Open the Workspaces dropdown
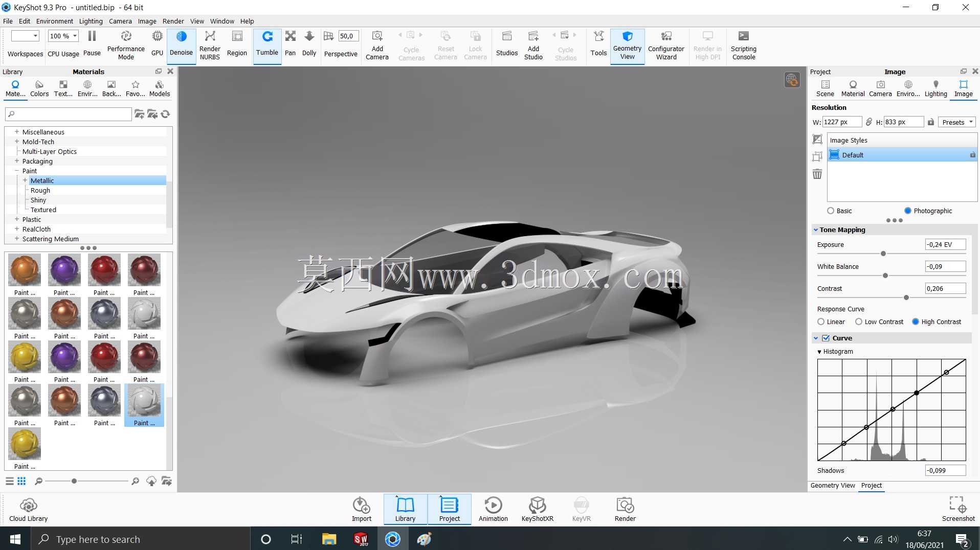 point(25,36)
